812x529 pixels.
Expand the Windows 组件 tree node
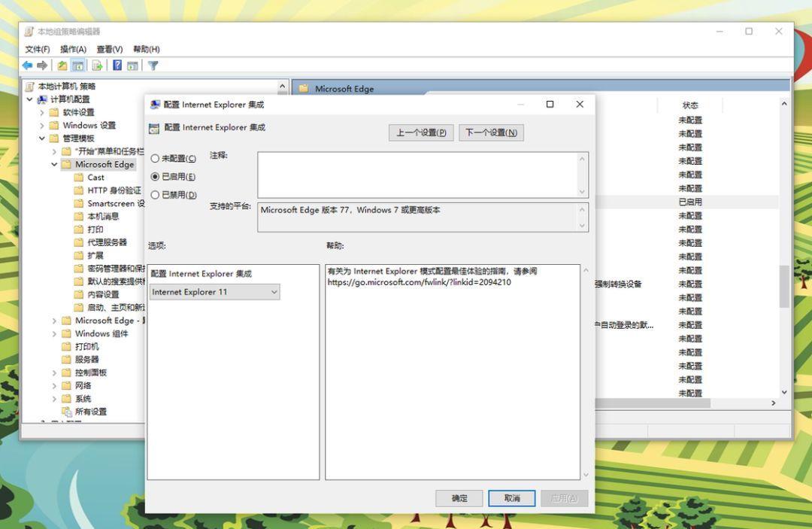(54, 333)
